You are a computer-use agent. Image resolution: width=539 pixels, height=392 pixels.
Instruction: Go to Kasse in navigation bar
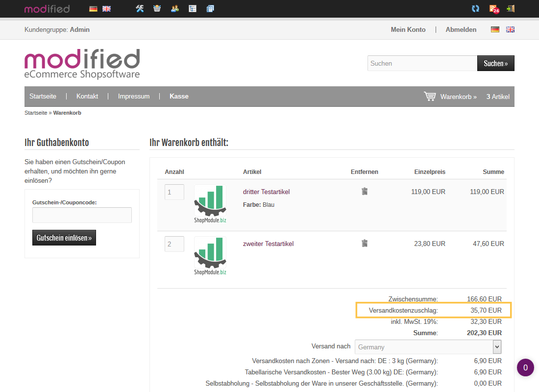(179, 97)
